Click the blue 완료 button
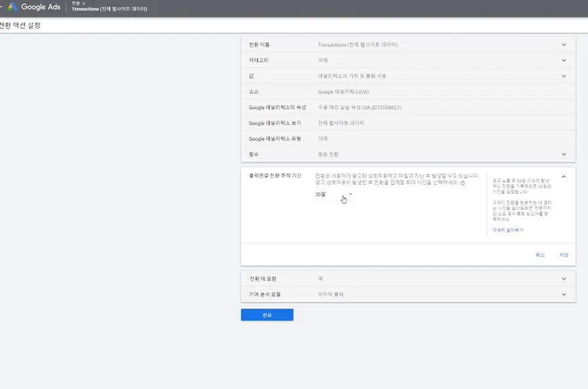Screen dimensions: 588x389 tap(266, 314)
